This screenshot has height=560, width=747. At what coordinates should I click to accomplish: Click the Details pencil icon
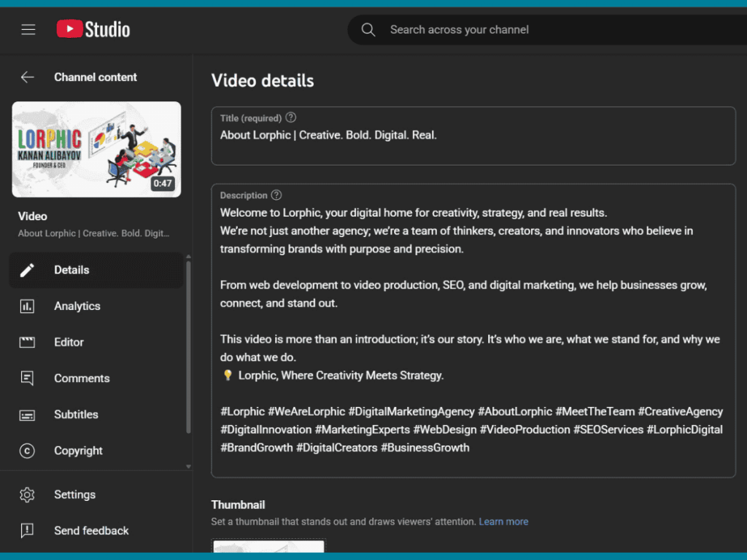[x=27, y=270]
